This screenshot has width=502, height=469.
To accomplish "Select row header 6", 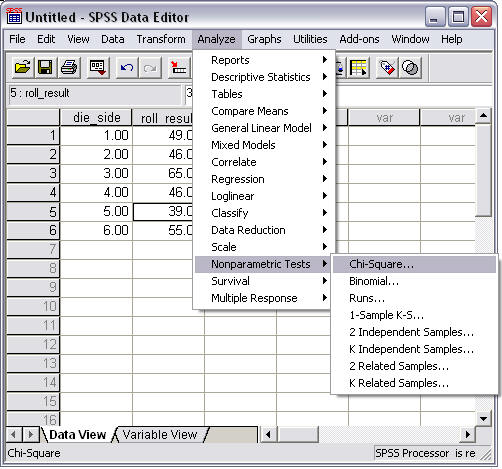I will click(x=33, y=230).
